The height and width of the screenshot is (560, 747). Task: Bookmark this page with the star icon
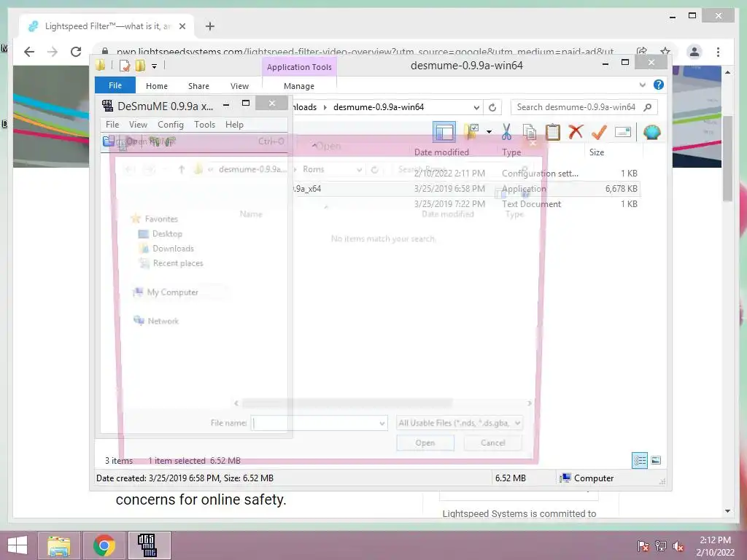(x=665, y=51)
